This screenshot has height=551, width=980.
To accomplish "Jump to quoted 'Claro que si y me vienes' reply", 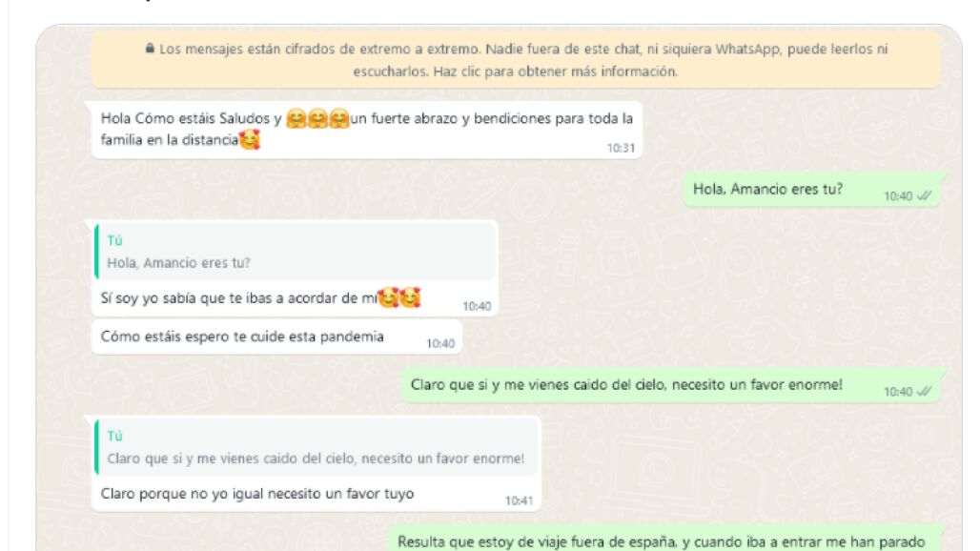I will 316,447.
